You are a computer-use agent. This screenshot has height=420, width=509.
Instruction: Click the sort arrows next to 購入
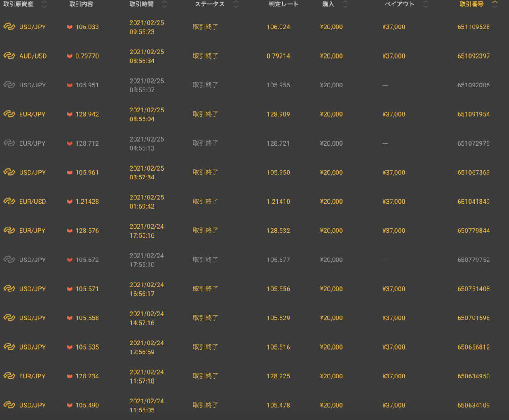(345, 4)
